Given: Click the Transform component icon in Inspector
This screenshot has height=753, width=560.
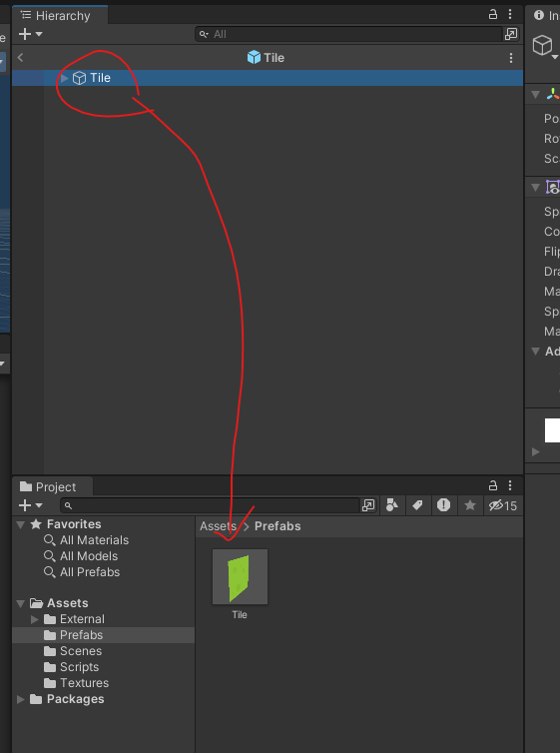Looking at the screenshot, I should pos(553,94).
